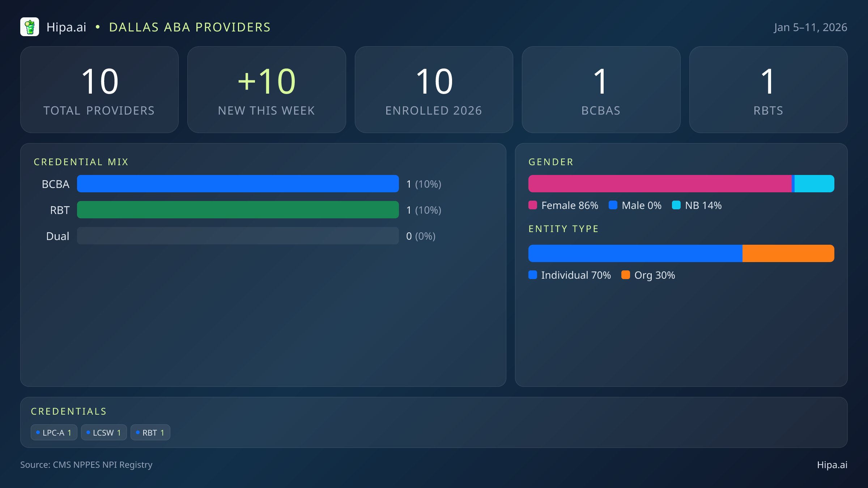Viewport: 868px width, 488px height.
Task: Select the Enrolled 2026 stat card
Action: [434, 89]
